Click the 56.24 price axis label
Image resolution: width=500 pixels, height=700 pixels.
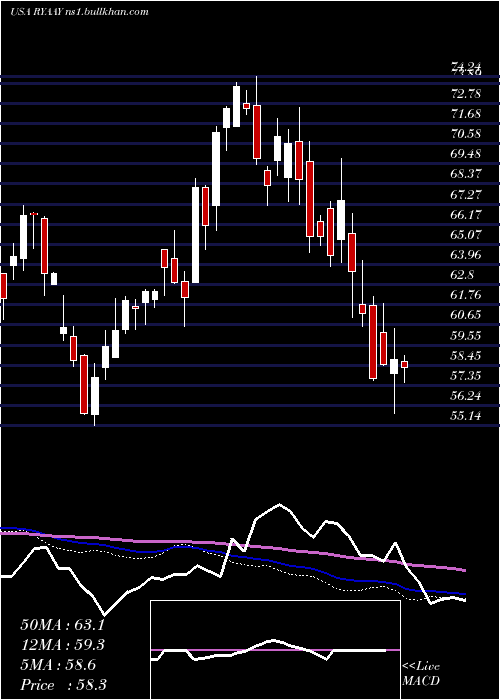pos(467,396)
